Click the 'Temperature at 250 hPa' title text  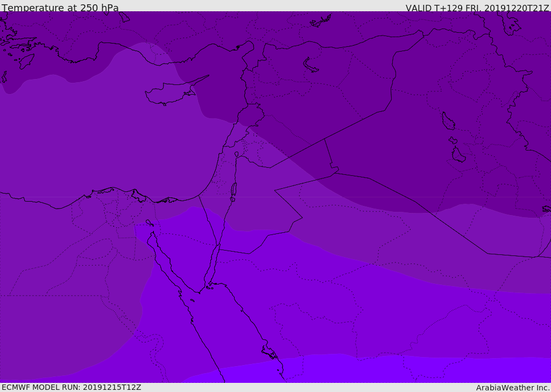(60, 8)
